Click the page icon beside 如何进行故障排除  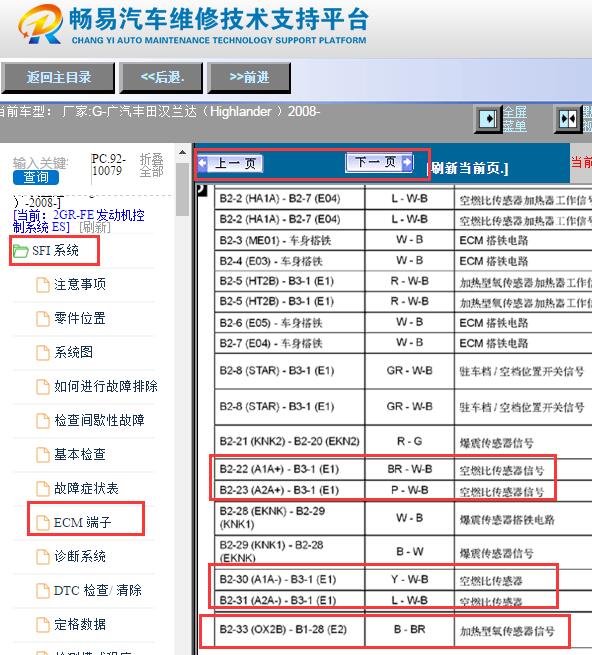coord(43,387)
